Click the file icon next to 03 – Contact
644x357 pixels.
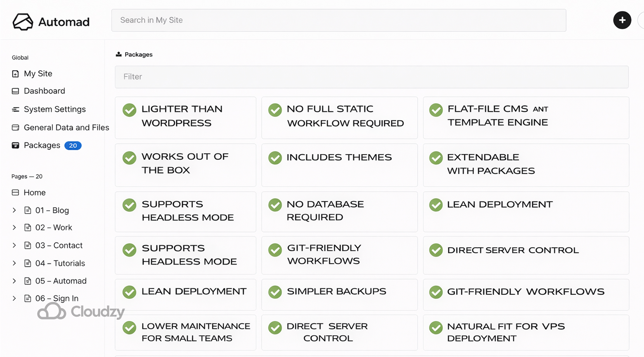tap(27, 245)
